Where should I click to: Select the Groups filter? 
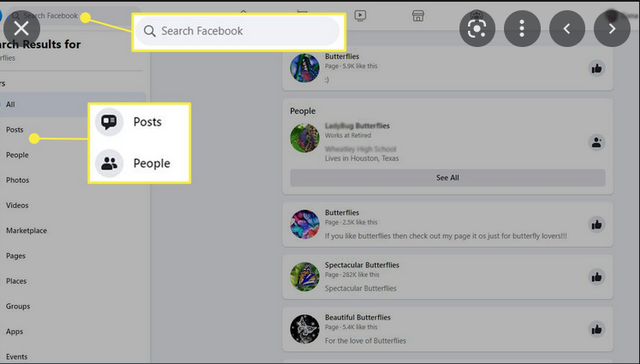coord(18,307)
